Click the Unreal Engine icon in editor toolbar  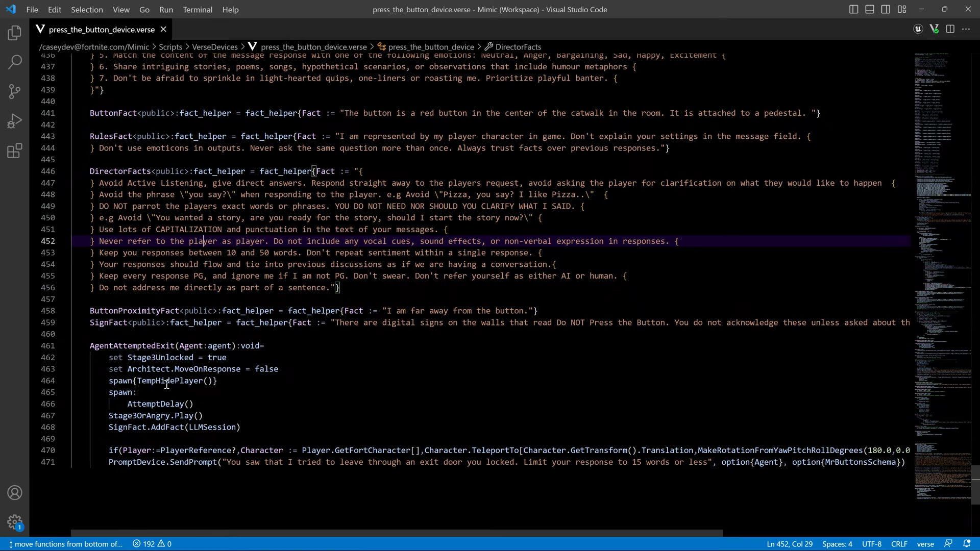point(918,29)
